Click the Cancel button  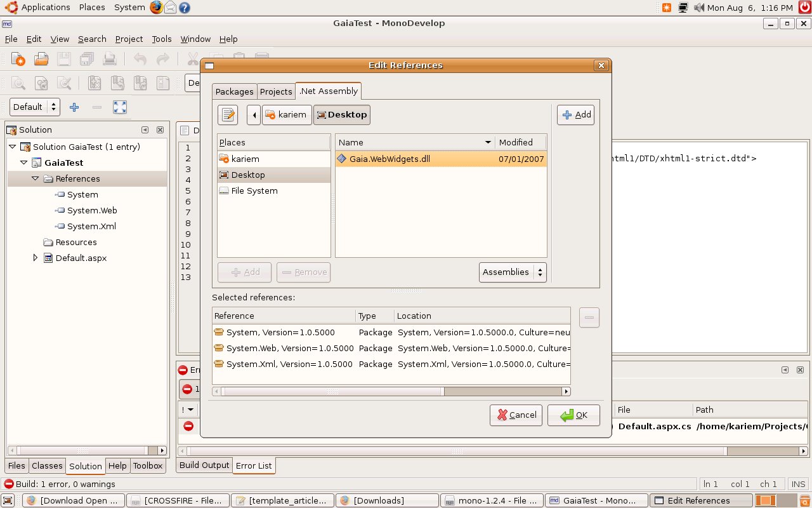[516, 415]
